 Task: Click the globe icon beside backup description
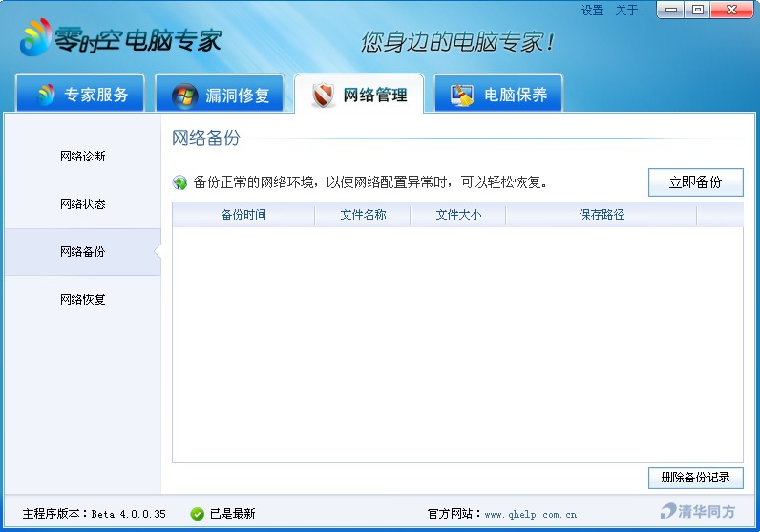179,182
